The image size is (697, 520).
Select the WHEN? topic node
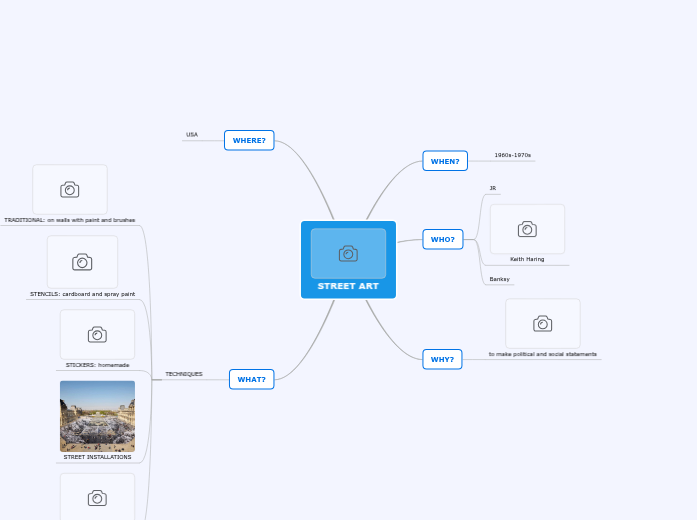click(445, 161)
